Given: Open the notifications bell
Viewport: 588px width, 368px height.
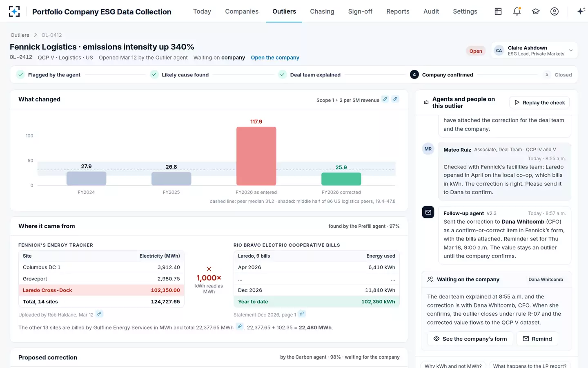Looking at the screenshot, I should [517, 11].
